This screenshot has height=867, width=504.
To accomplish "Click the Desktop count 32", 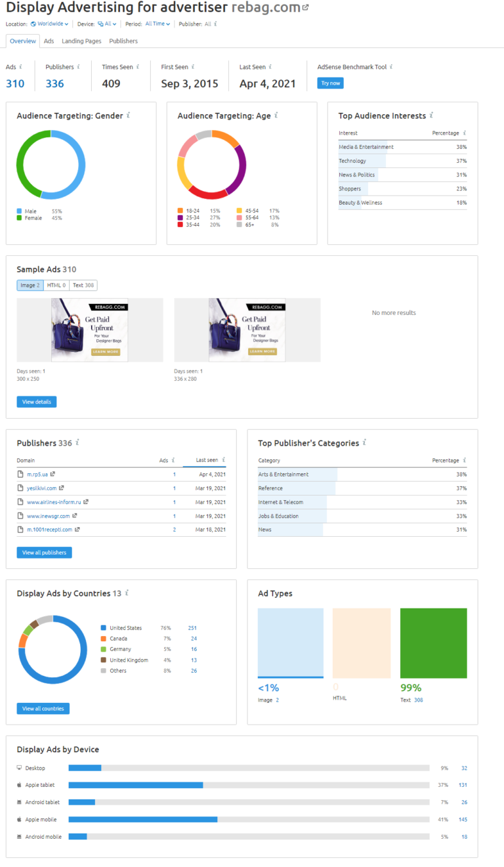I will click(464, 768).
